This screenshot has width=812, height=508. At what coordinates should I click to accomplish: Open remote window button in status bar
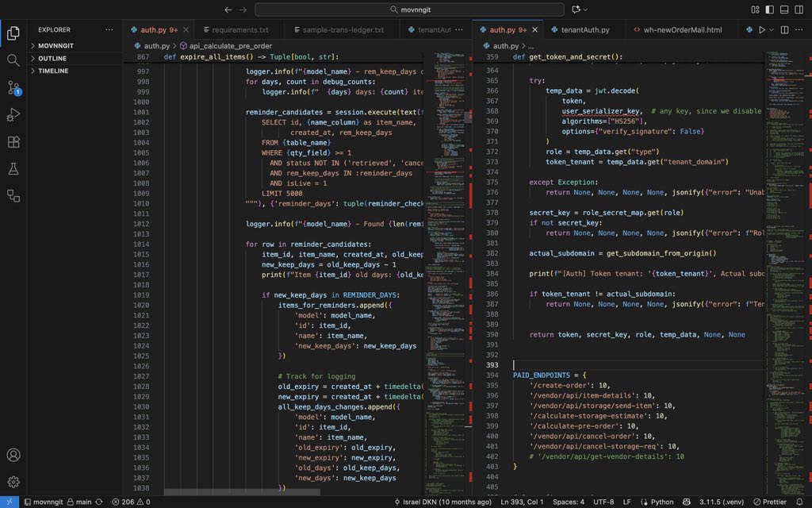10,502
